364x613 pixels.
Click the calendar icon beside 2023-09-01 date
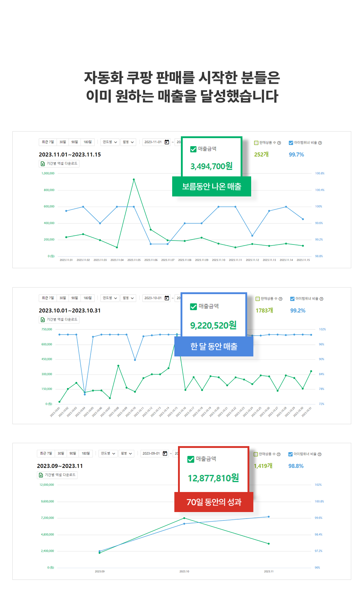tap(165, 453)
